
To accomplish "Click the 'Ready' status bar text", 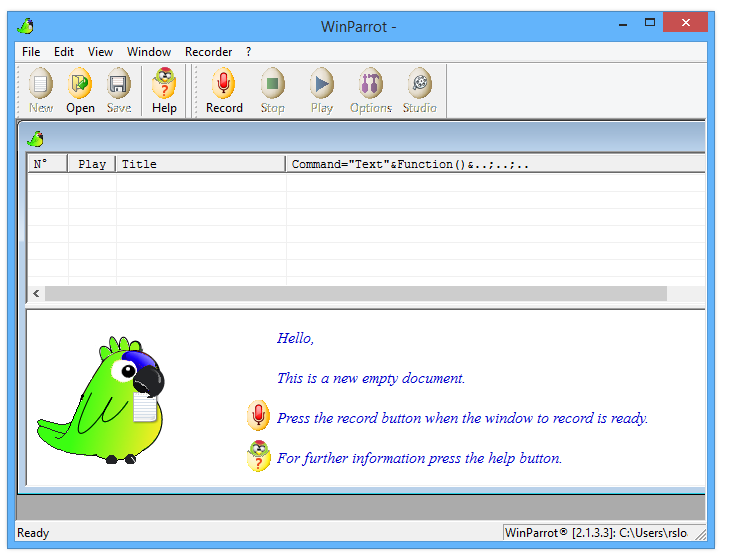I will [33, 533].
